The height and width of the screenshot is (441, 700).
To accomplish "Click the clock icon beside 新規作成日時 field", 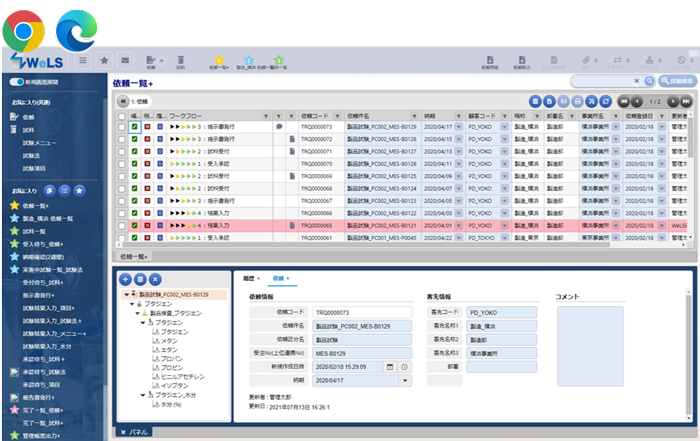I will 404,367.
